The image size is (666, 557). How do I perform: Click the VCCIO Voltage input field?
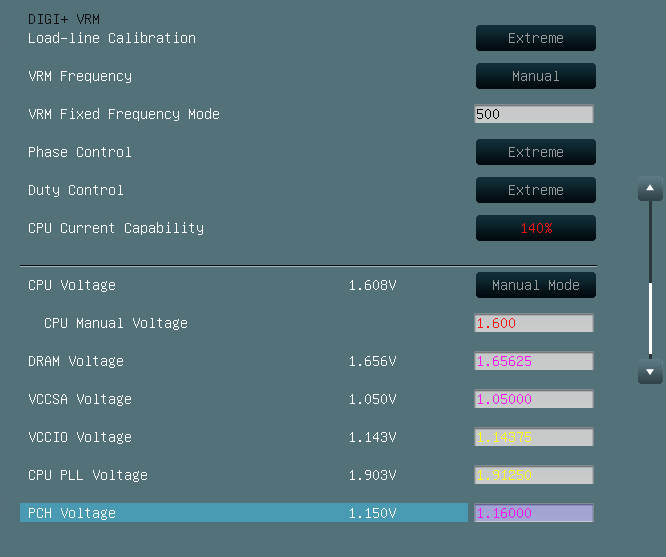coord(533,437)
